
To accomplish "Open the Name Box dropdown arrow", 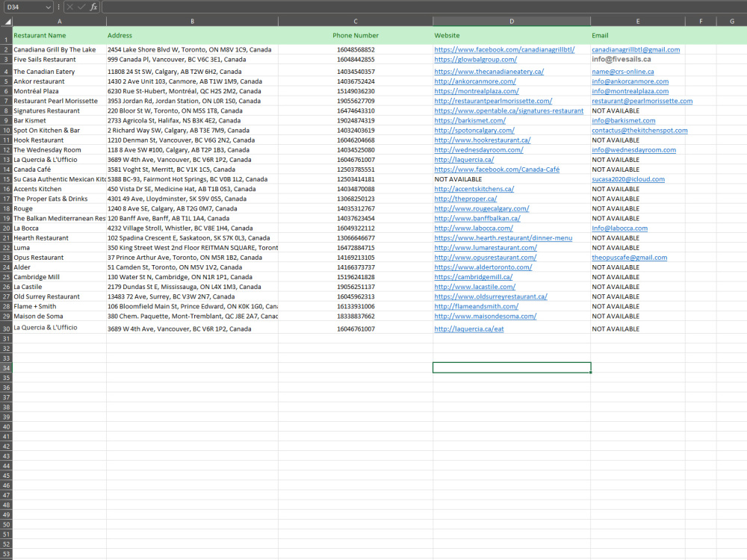I will click(48, 7).
